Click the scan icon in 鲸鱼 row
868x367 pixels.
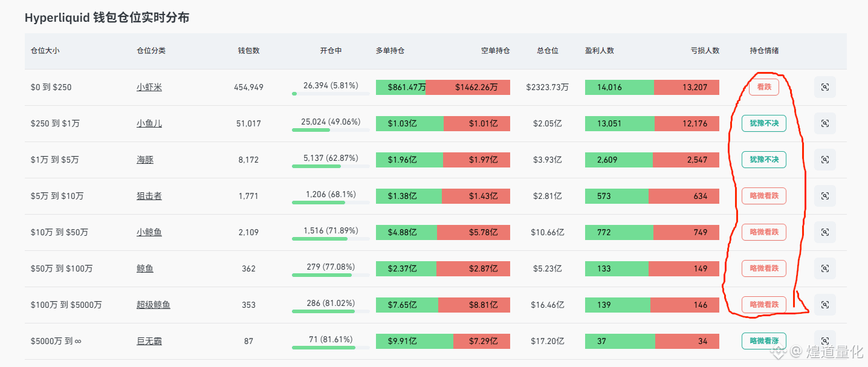tap(824, 268)
